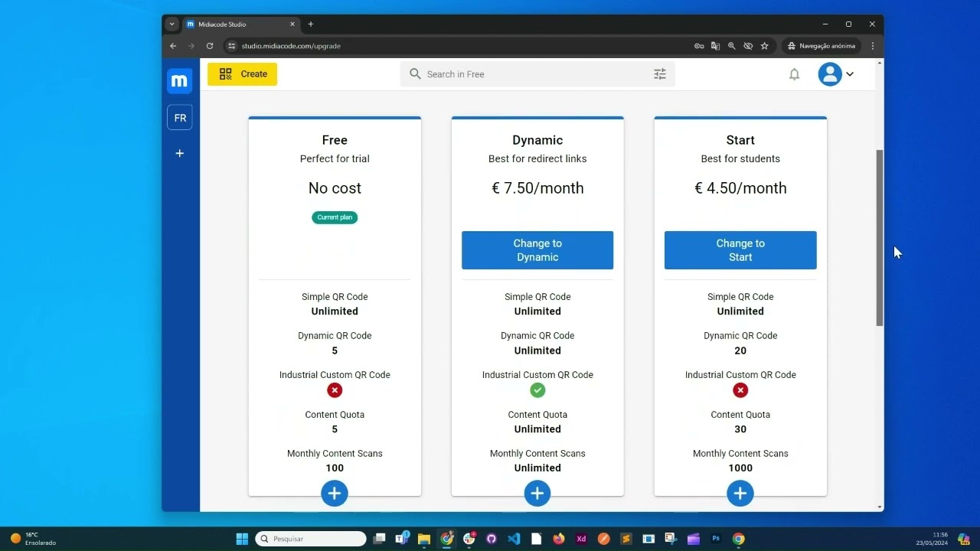Image resolution: width=980 pixels, height=551 pixels.
Task: Open Slack from the taskbar
Action: coord(469,539)
